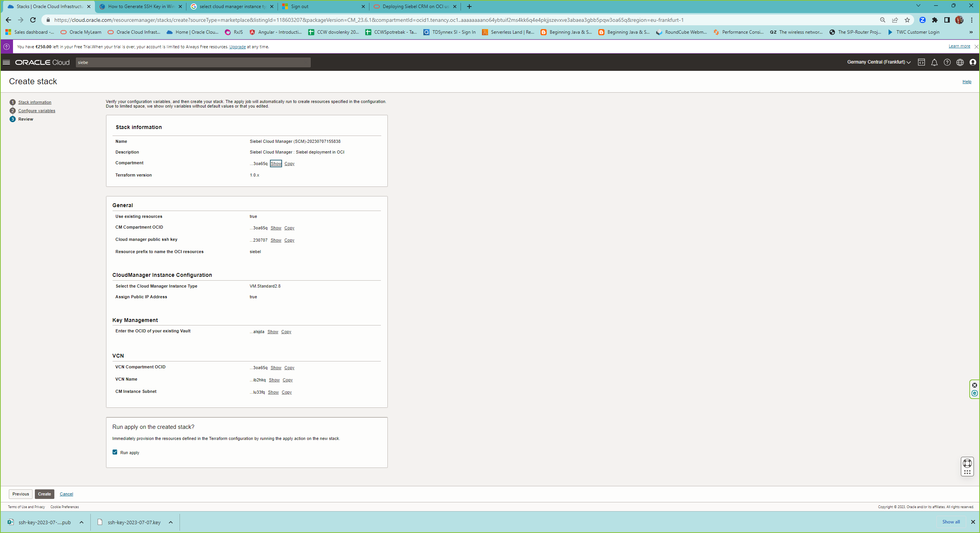Switch to the select cloud manager instance tab
Image resolution: width=980 pixels, height=533 pixels.
click(x=232, y=7)
